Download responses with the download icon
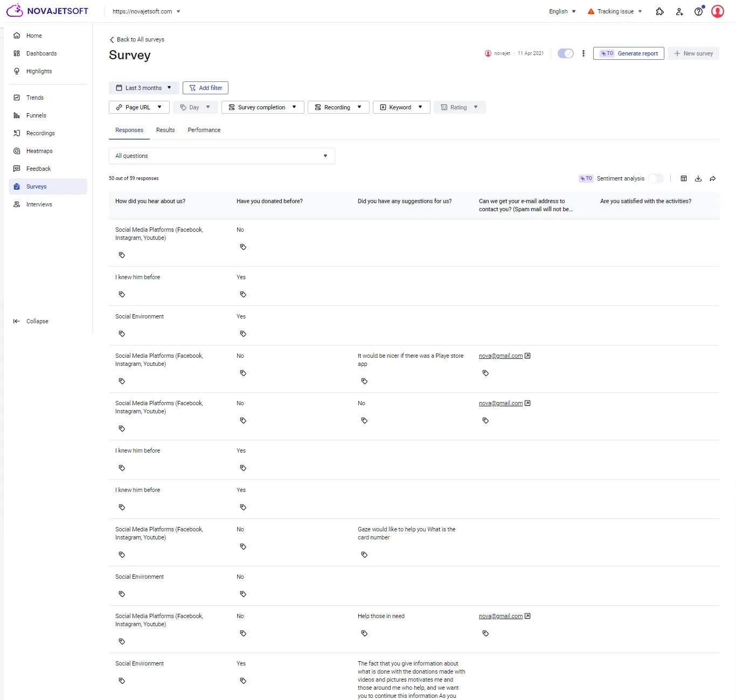736x700 pixels. (698, 178)
